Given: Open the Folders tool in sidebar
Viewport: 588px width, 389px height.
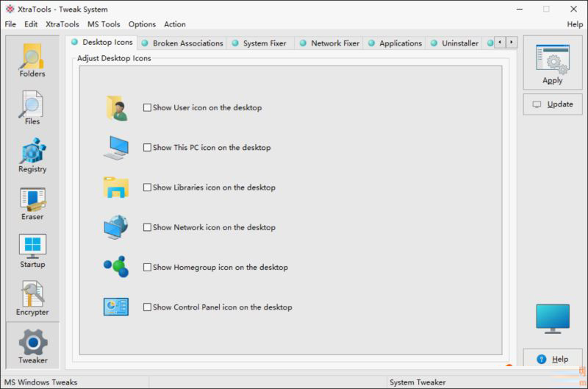Looking at the screenshot, I should tap(32, 60).
